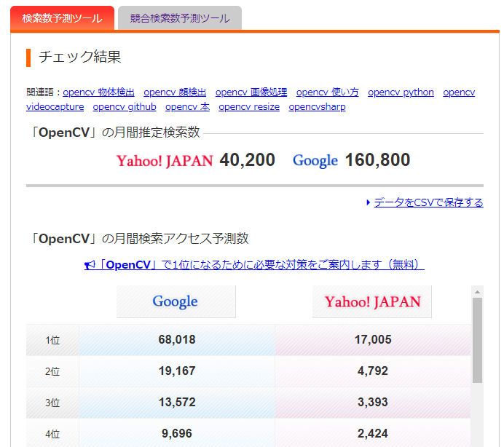
Task: Open related term opencv 本
Action: click(187, 107)
